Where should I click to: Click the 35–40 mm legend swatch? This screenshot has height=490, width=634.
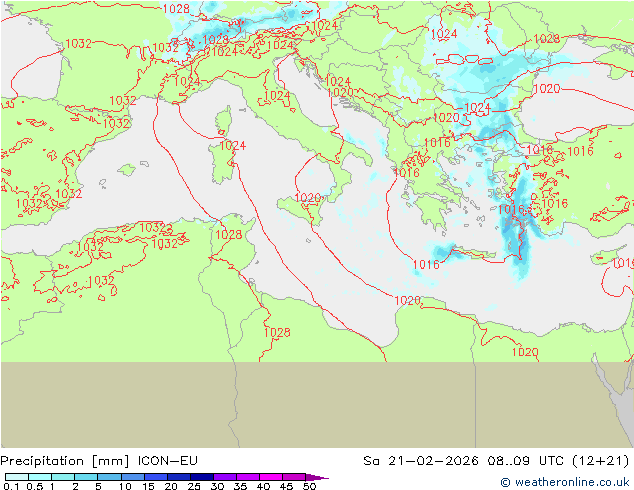click(247, 477)
